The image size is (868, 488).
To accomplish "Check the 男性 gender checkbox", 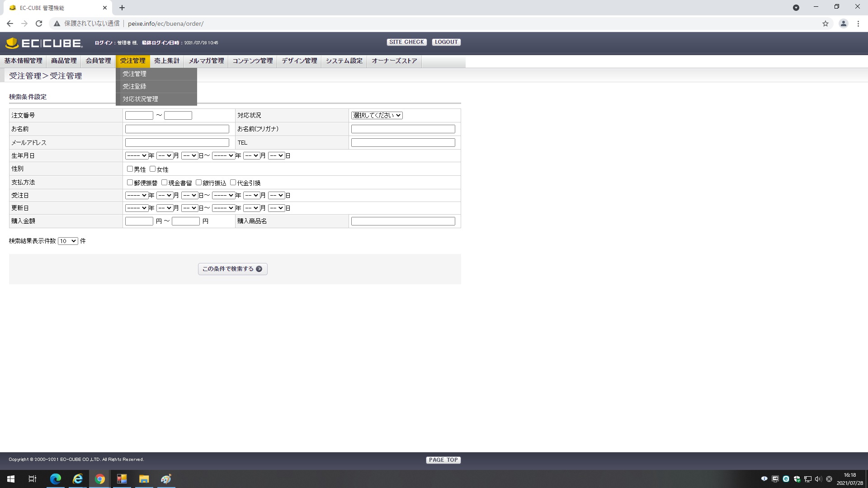I will point(130,169).
